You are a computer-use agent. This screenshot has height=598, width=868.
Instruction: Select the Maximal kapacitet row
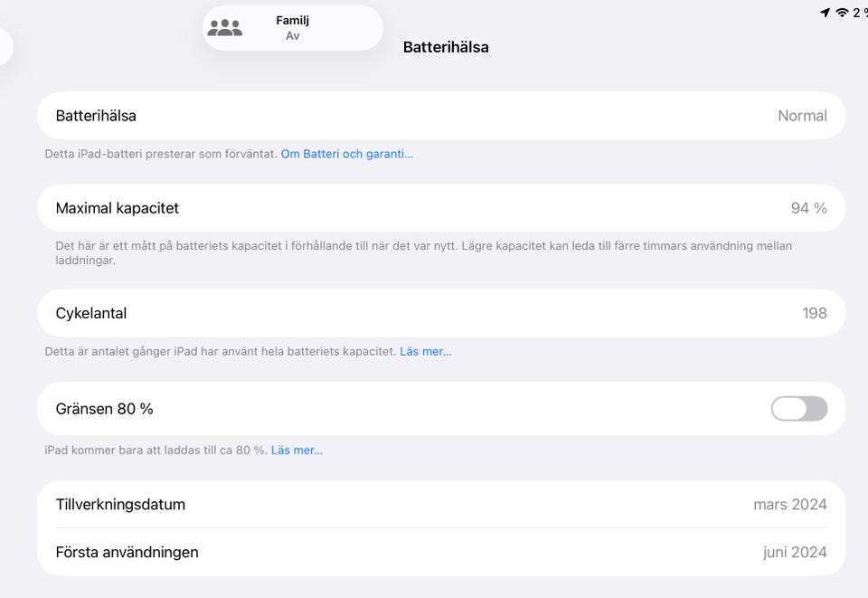(441, 208)
